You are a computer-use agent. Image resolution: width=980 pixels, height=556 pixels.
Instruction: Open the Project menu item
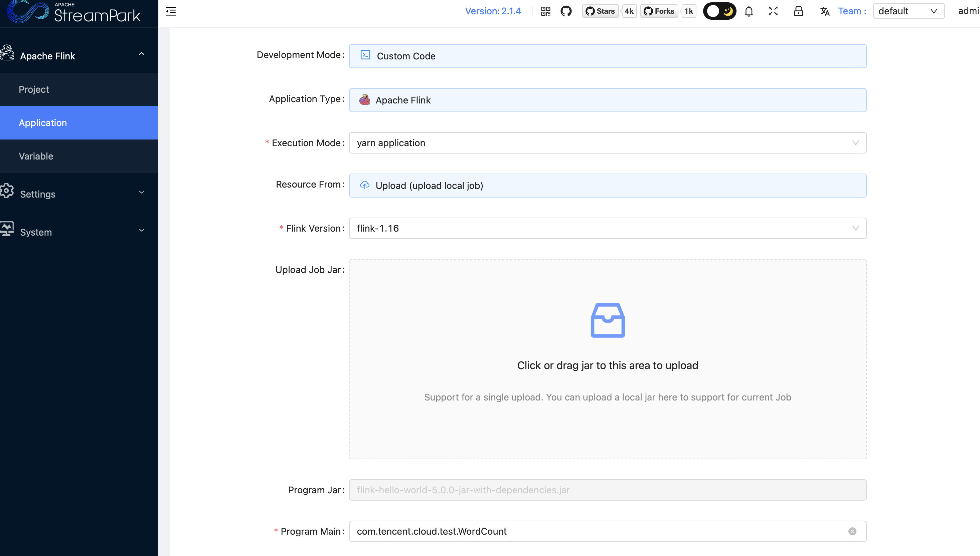(x=79, y=89)
